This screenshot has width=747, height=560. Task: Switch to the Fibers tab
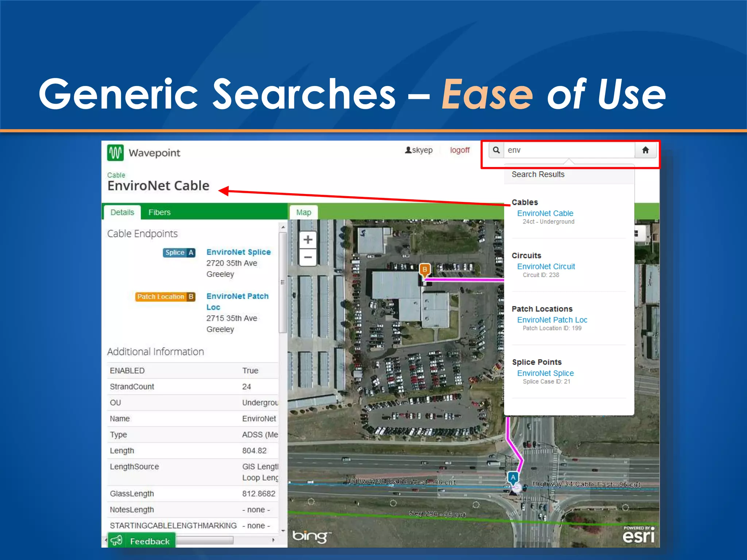tap(159, 213)
